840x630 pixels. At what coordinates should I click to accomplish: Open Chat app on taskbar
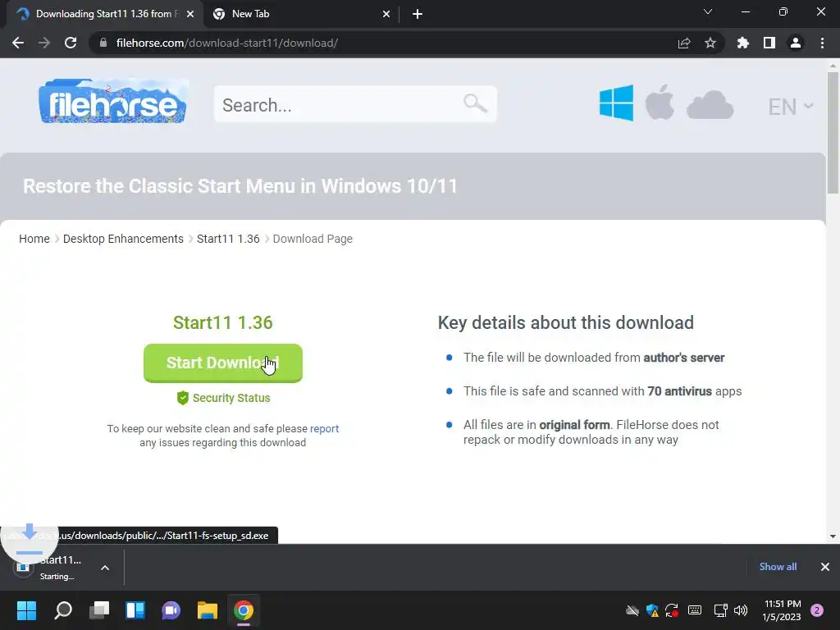(x=171, y=610)
